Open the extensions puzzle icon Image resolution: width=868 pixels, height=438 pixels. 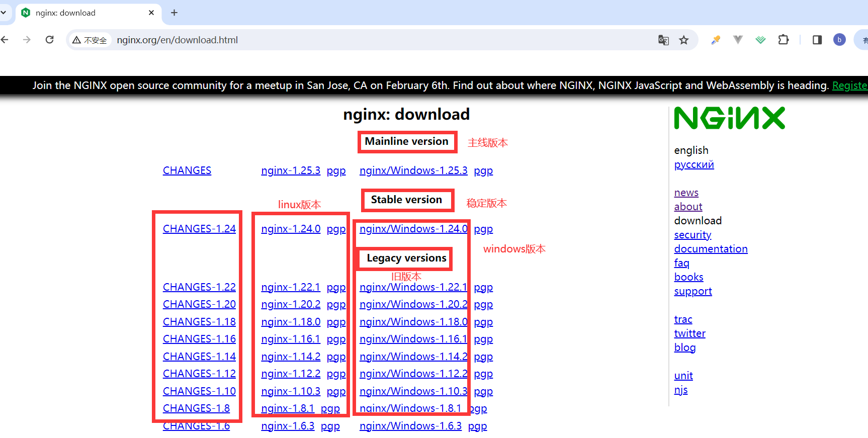(783, 40)
